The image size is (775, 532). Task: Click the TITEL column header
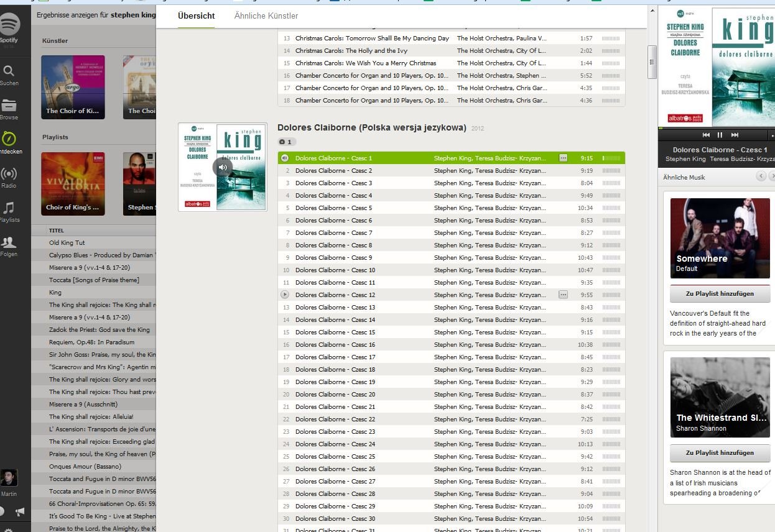[x=57, y=231]
